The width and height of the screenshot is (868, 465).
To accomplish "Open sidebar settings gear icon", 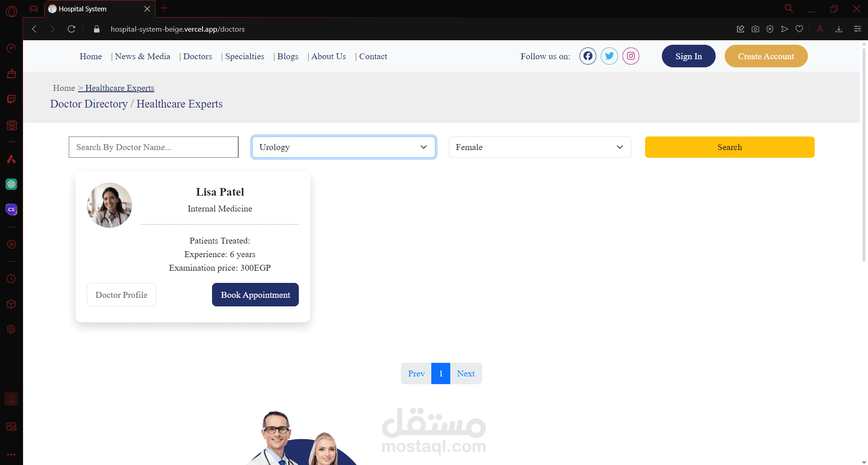I will tap(11, 329).
